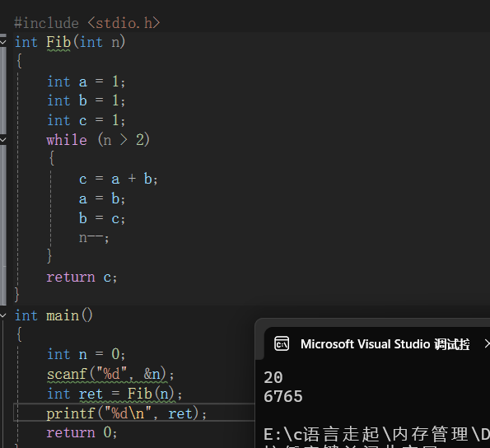Screen dimensions: 490x448
Task: Click the 'c = a + b;' line
Action: pyautogui.click(x=119, y=179)
